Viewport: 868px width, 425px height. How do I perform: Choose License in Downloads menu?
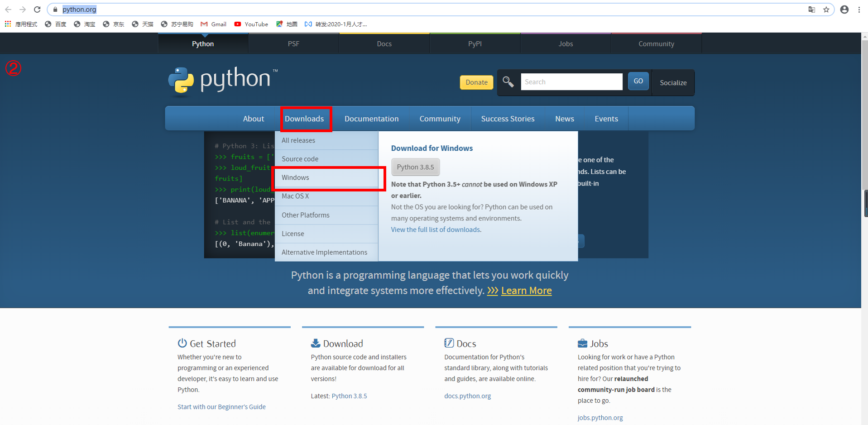326,234
